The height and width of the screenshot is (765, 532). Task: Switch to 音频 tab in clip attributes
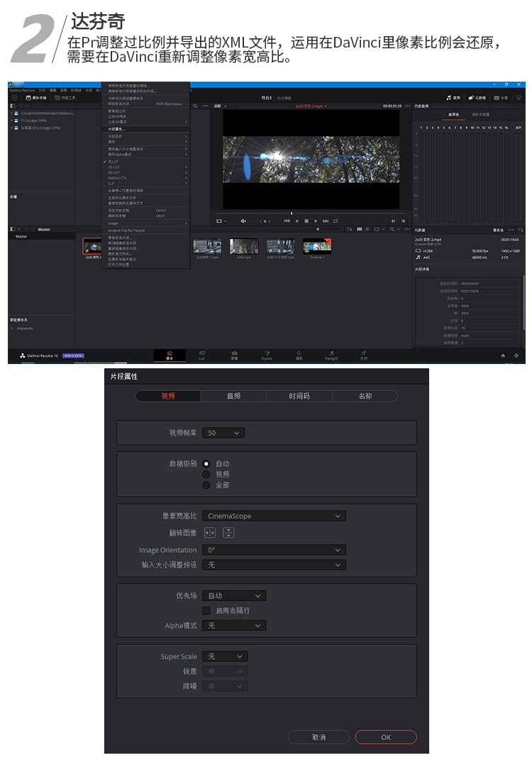233,396
